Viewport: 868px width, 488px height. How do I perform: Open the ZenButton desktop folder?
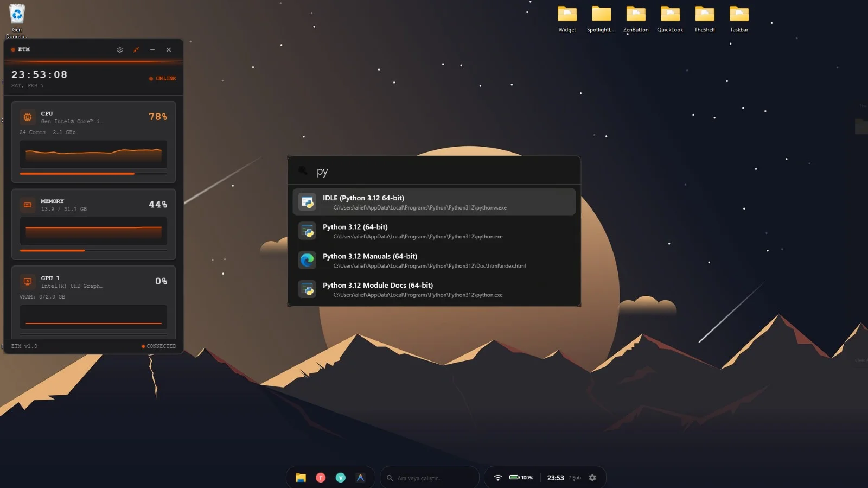pos(636,19)
